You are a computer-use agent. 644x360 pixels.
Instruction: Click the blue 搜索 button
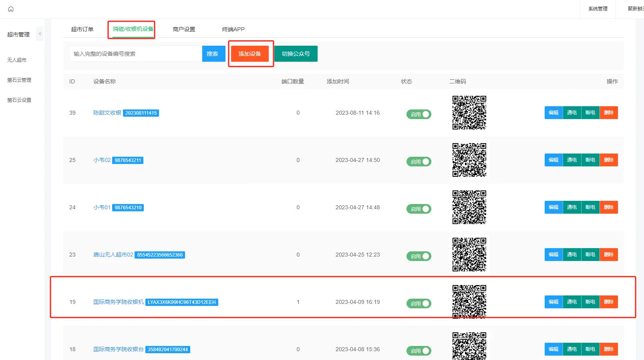[214, 54]
